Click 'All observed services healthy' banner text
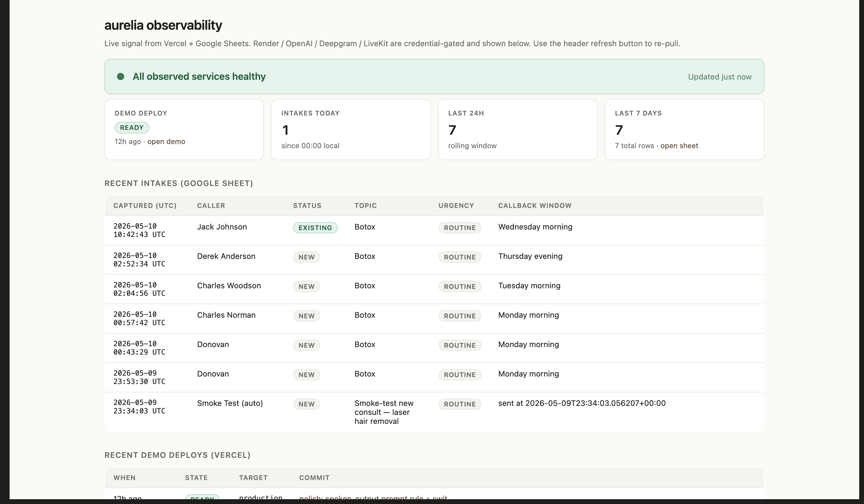The width and height of the screenshot is (864, 504). tap(199, 76)
